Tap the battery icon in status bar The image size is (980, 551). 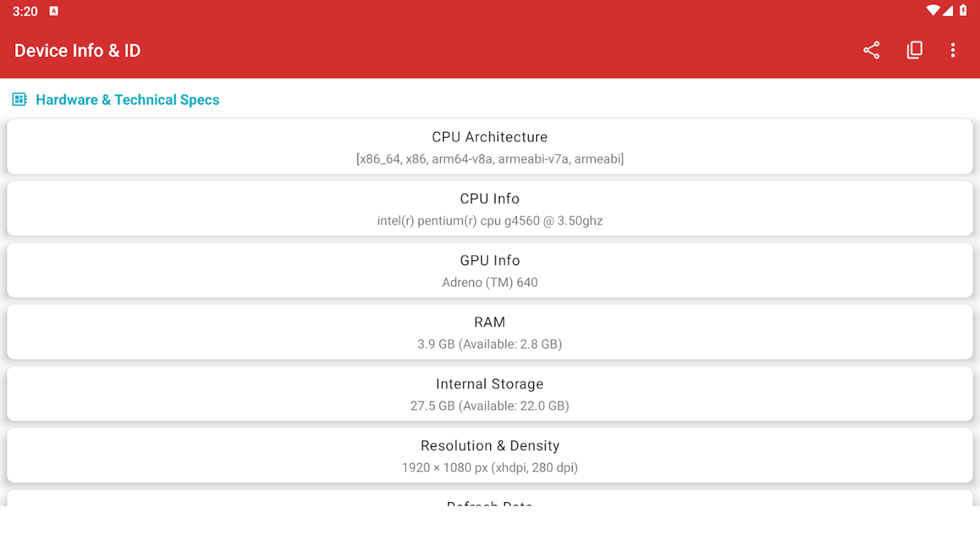963,10
